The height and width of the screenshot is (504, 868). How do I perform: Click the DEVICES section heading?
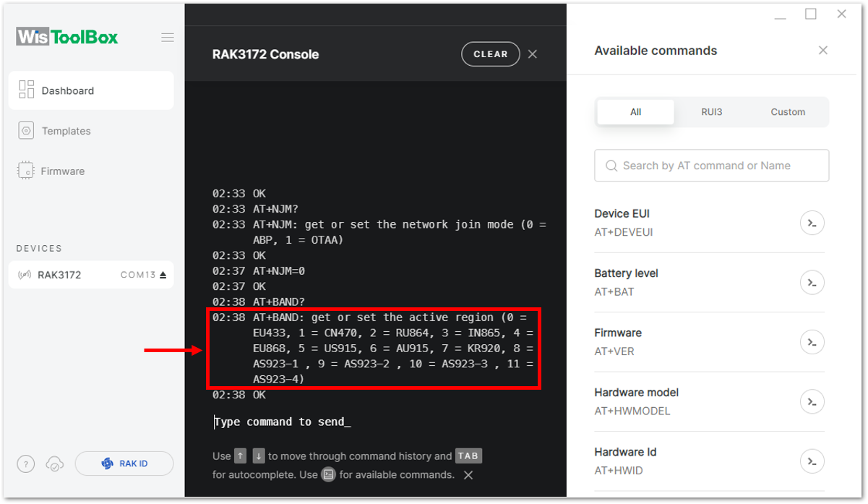click(x=39, y=248)
